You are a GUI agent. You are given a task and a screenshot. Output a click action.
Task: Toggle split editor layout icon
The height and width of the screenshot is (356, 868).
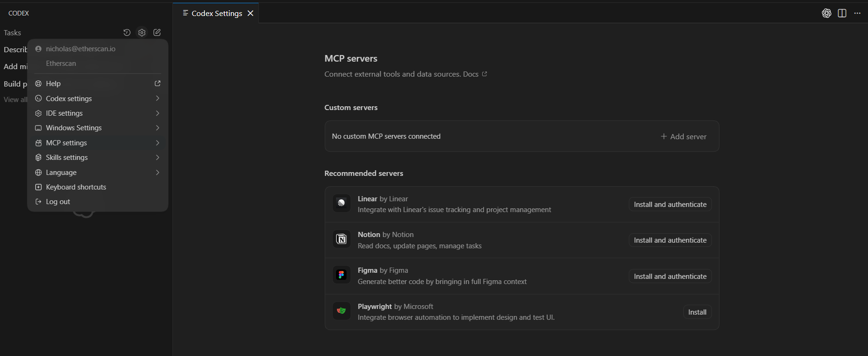[842, 13]
